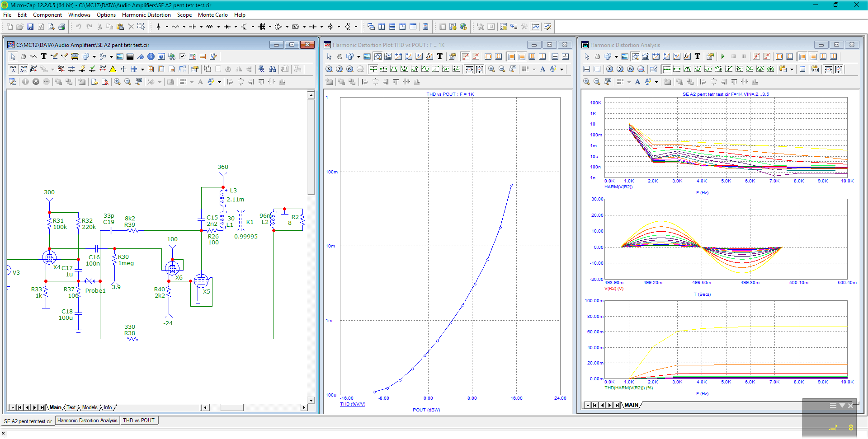Image resolution: width=868 pixels, height=439 pixels.
Task: Zoom out in Harmonic Distortion Analysis window
Action: tap(597, 82)
